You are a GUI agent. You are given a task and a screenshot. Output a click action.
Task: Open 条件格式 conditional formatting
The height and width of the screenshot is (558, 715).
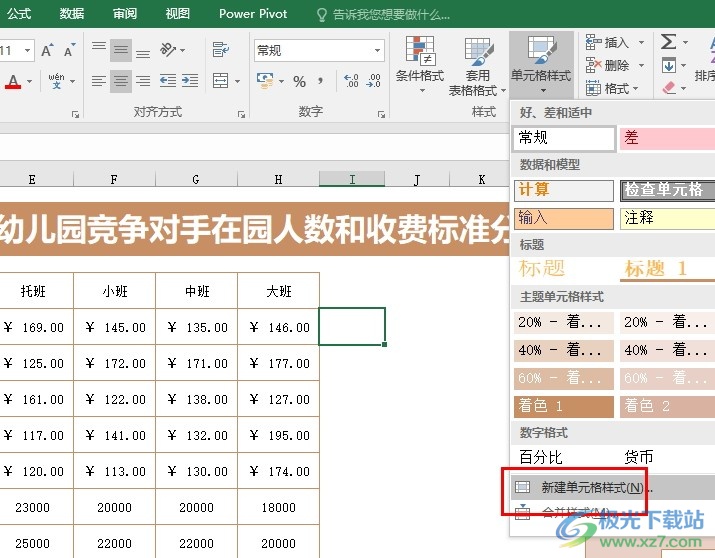pyautogui.click(x=420, y=65)
